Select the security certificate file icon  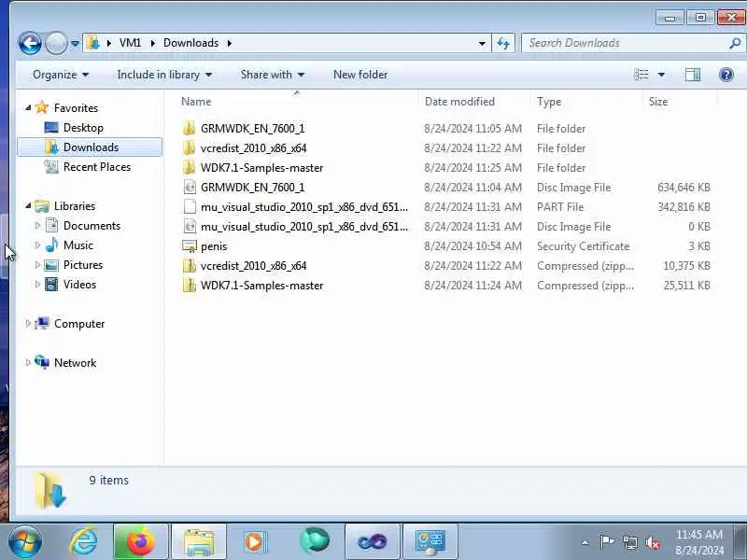click(190, 246)
